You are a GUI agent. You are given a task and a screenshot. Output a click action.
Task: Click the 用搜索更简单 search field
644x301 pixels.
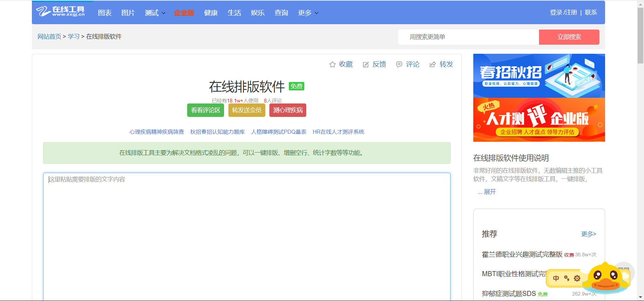[x=469, y=37]
